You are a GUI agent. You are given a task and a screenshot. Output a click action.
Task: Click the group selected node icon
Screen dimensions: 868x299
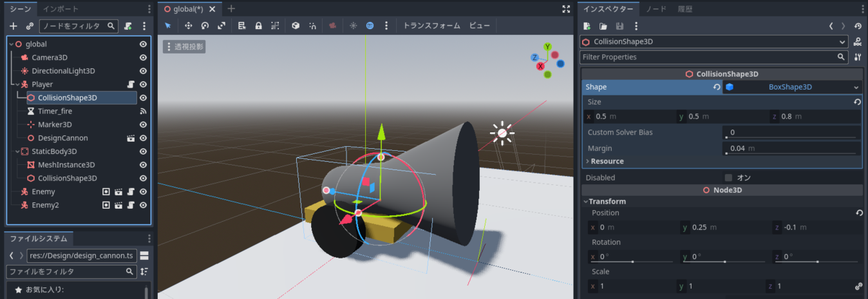pyautogui.click(x=275, y=26)
